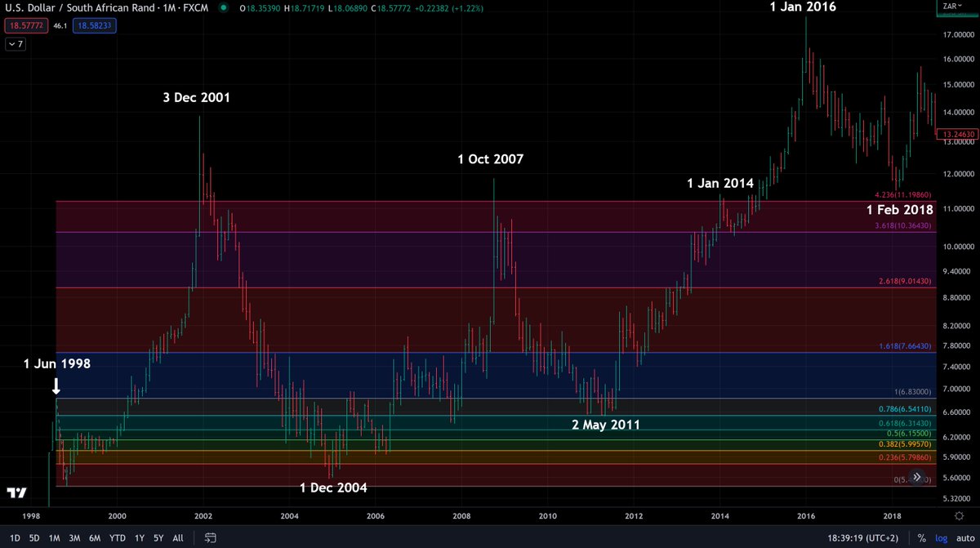Select the 1Y time range
980x548 pixels.
click(140, 538)
